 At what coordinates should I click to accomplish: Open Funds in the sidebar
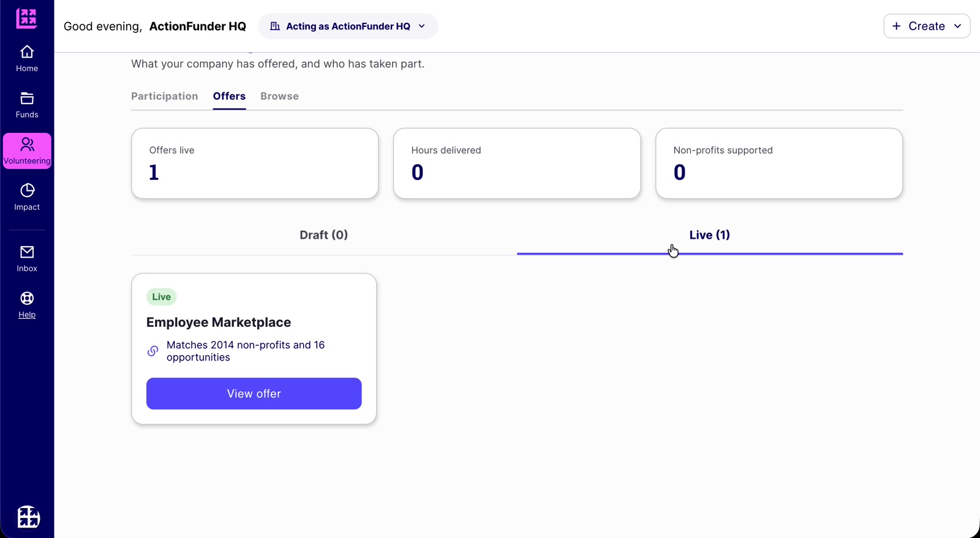coord(27,105)
